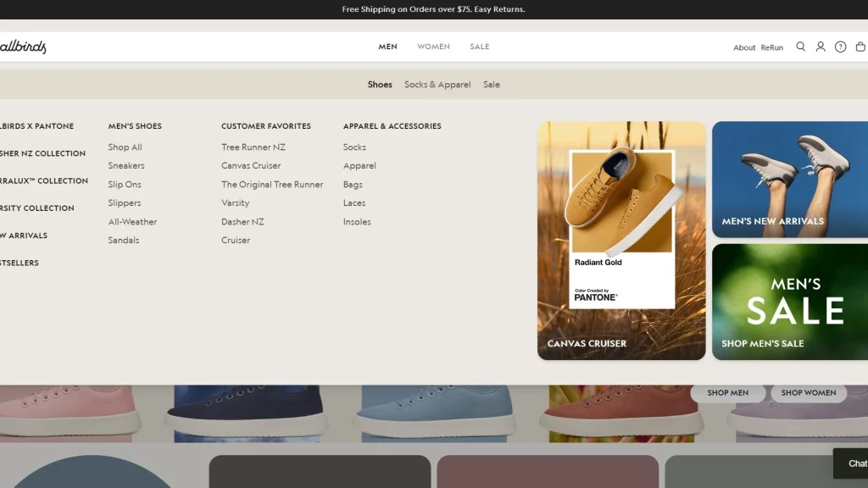This screenshot has width=868, height=488.
Task: Open Sandals category link
Action: pos(124,240)
